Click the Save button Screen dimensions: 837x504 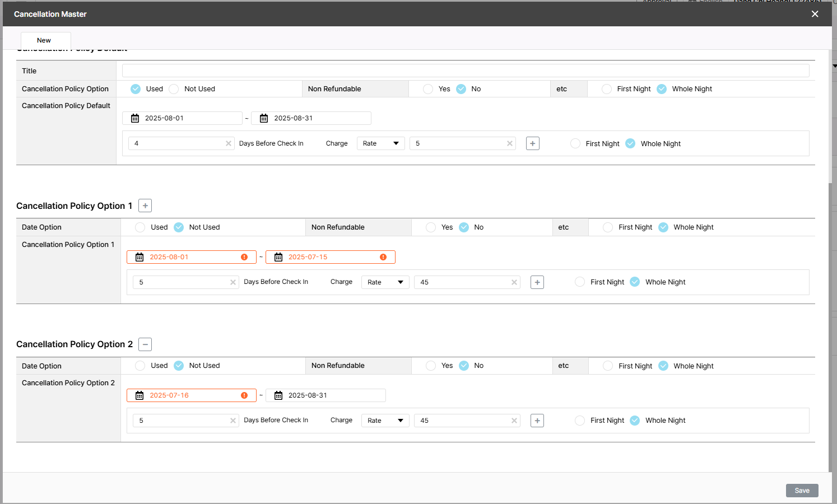click(802, 491)
